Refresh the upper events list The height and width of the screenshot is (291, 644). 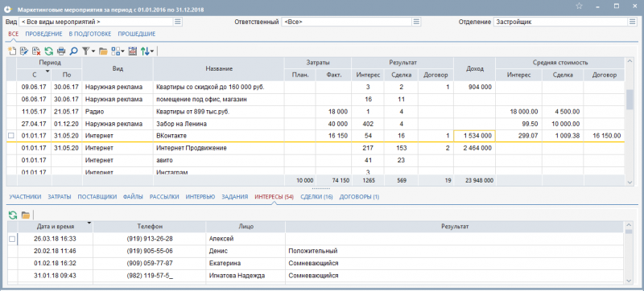point(49,51)
